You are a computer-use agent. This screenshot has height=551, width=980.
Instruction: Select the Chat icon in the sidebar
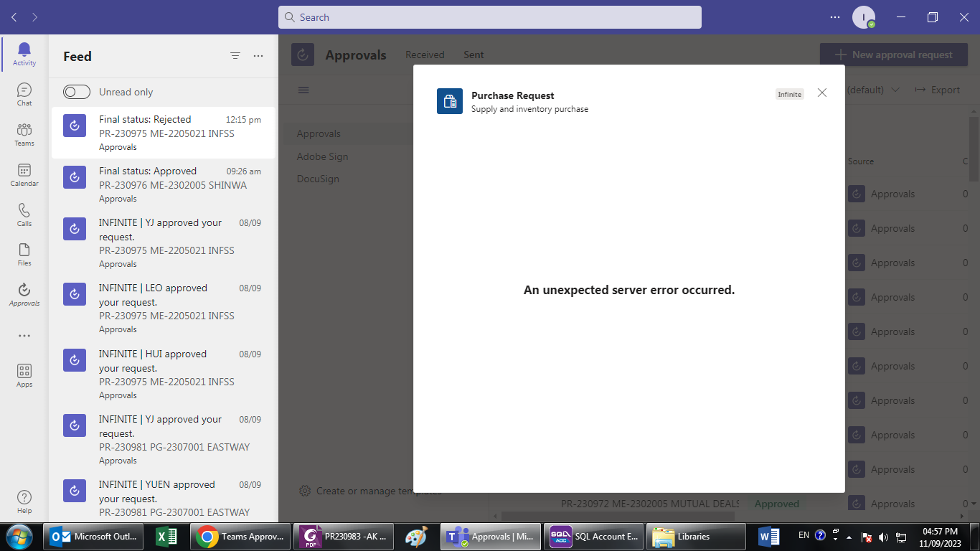click(x=24, y=92)
